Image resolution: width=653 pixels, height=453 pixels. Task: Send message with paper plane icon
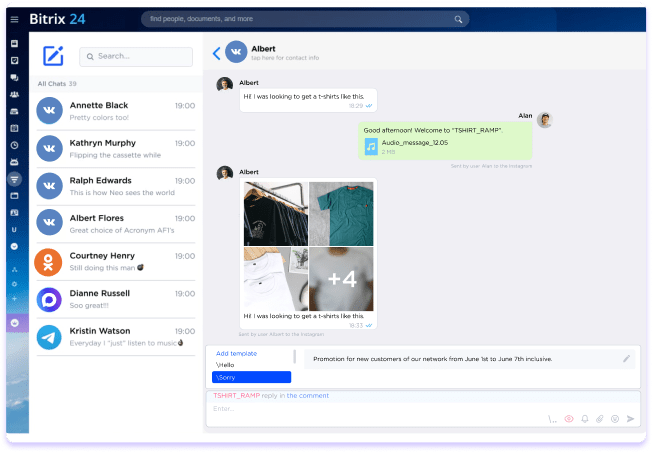coord(631,419)
